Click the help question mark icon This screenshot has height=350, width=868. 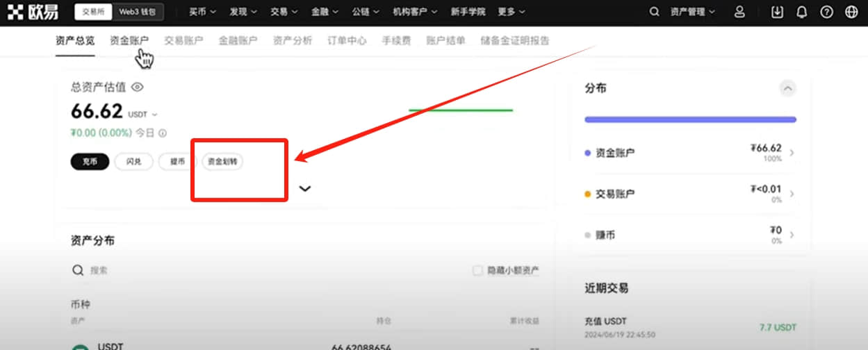coord(826,12)
